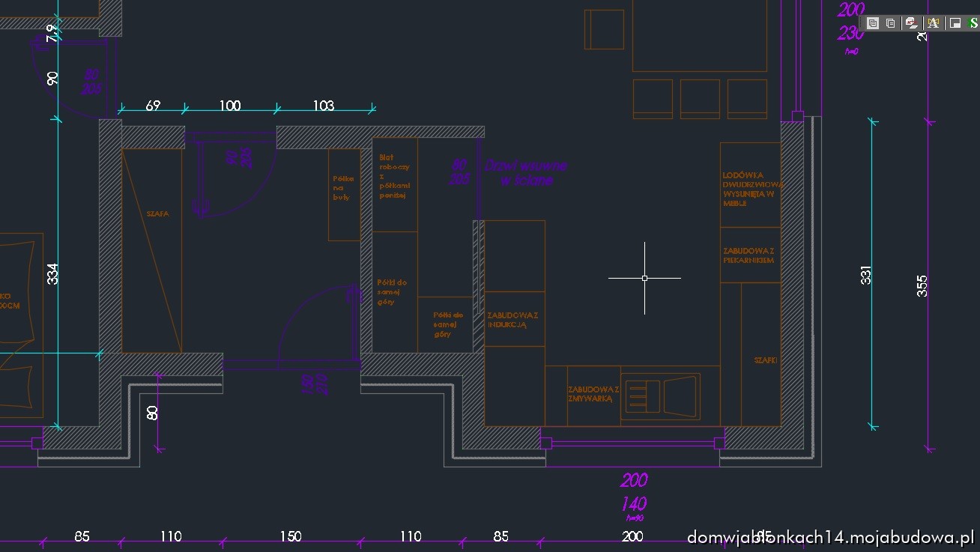Select the 103 dimension value
980x552 pixels.
pyautogui.click(x=323, y=106)
